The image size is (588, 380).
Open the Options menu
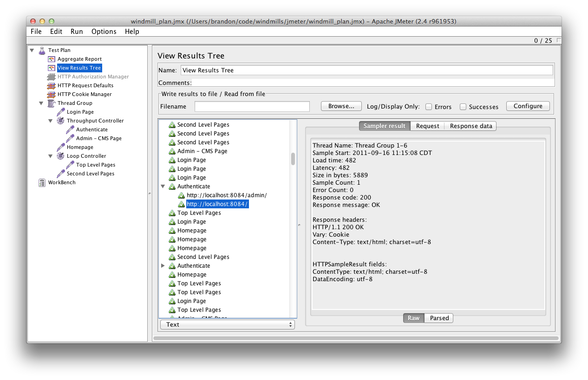(x=104, y=32)
